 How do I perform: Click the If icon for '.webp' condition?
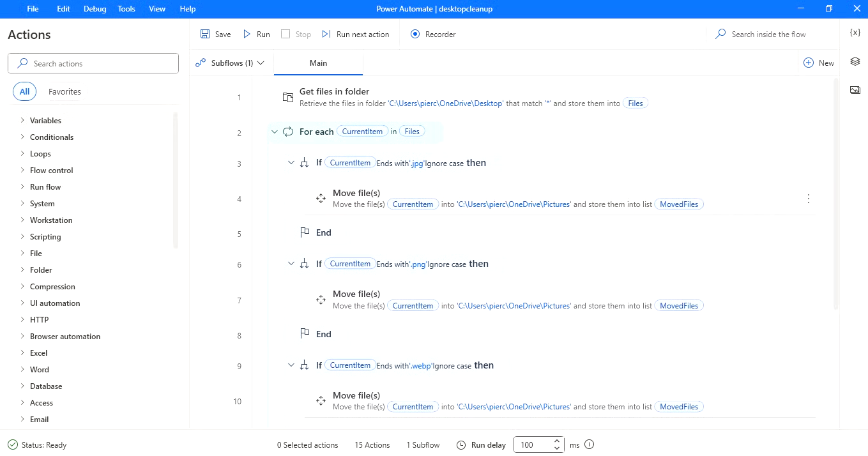(305, 365)
